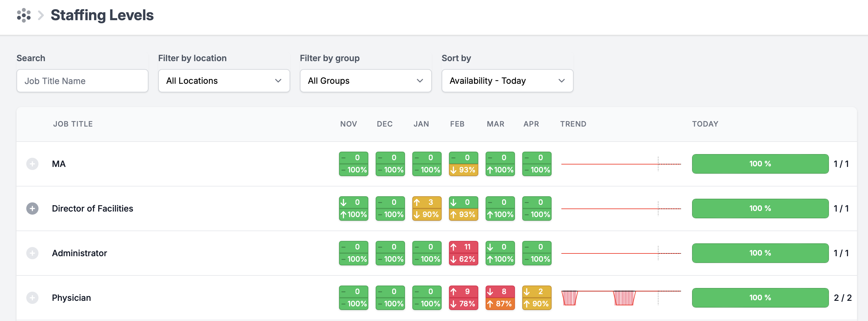This screenshot has height=321, width=868.
Task: Expand the Administrator job title row
Action: (x=32, y=253)
